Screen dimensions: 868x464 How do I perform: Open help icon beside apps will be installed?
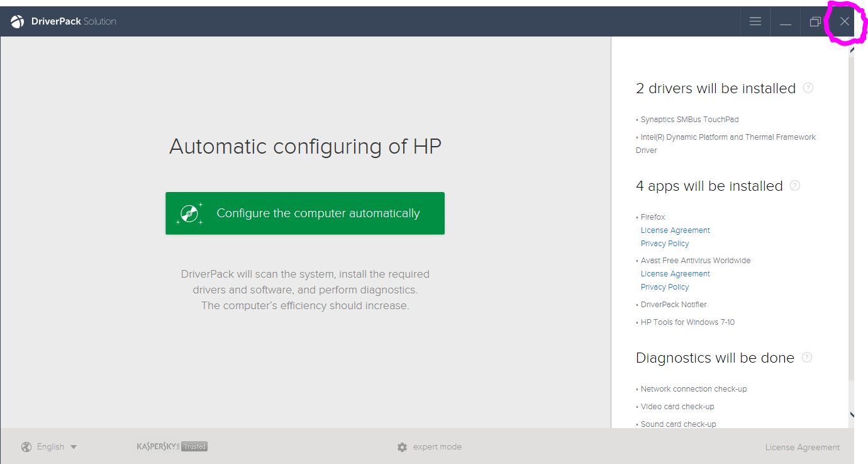pos(795,186)
